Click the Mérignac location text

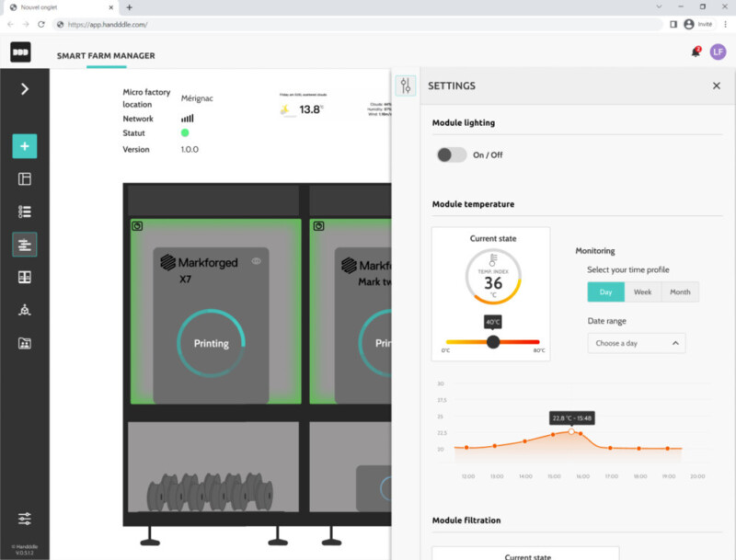197,98
